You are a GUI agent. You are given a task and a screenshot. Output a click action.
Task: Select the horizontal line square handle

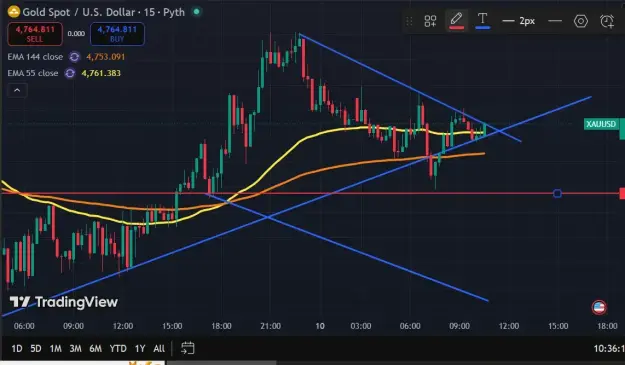[x=557, y=194]
